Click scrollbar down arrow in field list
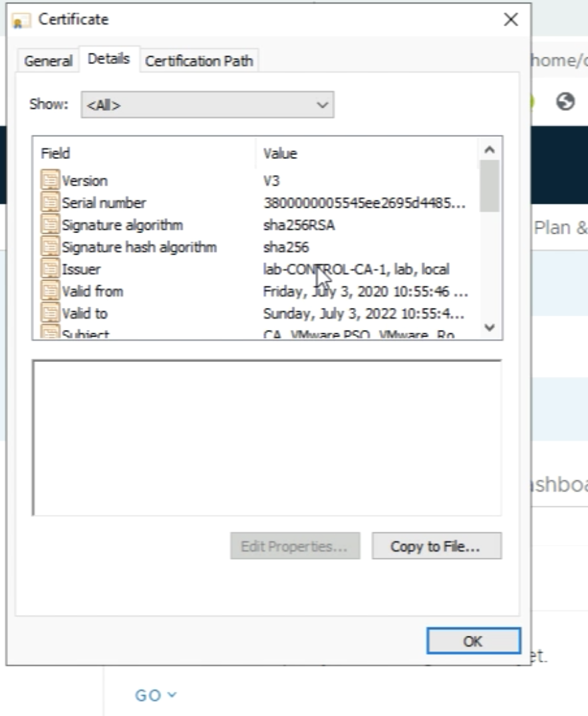This screenshot has width=588, height=716. pyautogui.click(x=489, y=327)
